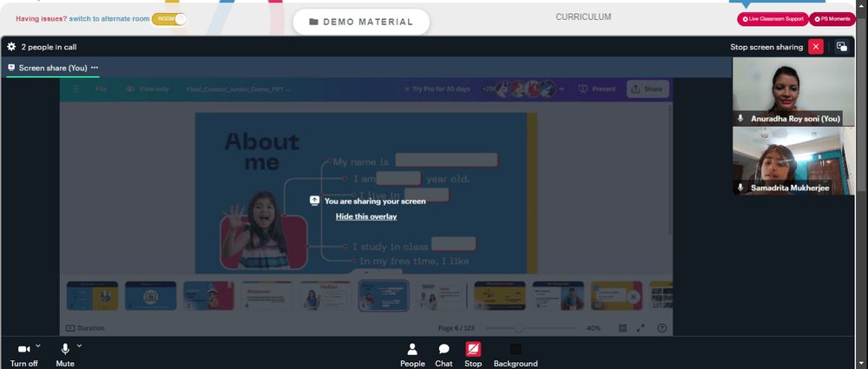
Task: Click Anuradha Roy soni video tile
Action: (x=793, y=91)
